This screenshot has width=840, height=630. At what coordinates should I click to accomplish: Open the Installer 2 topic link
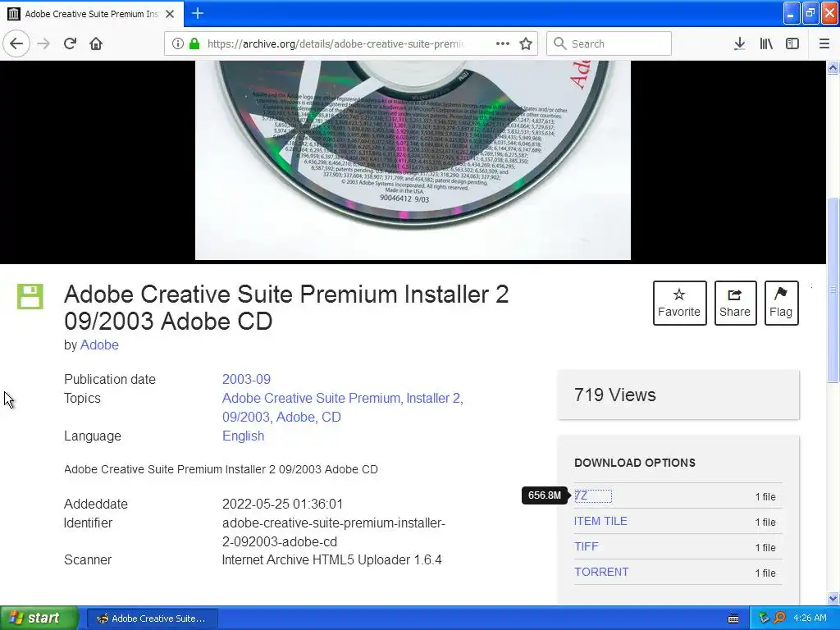tap(433, 399)
